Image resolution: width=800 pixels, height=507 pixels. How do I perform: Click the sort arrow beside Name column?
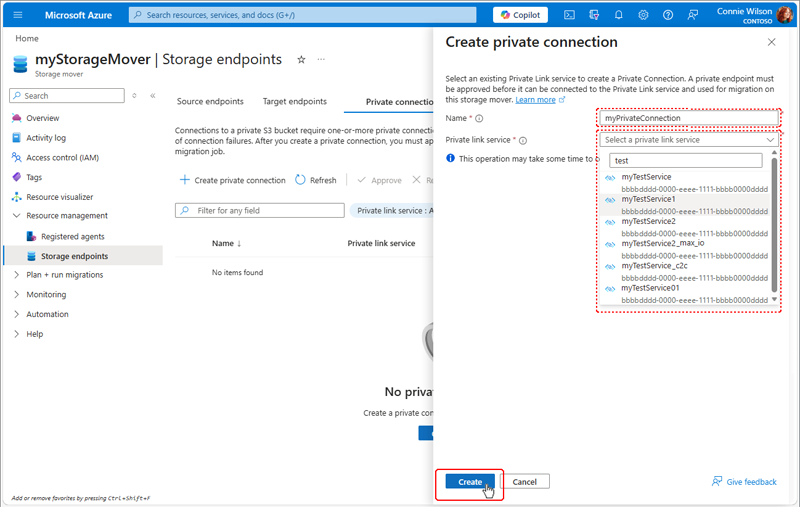click(239, 243)
